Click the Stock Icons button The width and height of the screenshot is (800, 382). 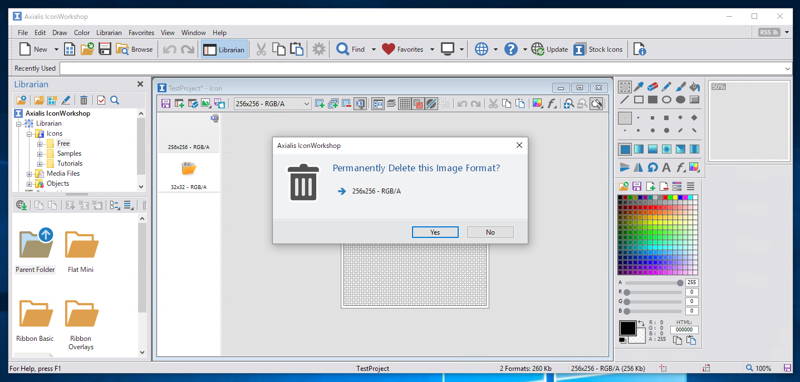(598, 49)
